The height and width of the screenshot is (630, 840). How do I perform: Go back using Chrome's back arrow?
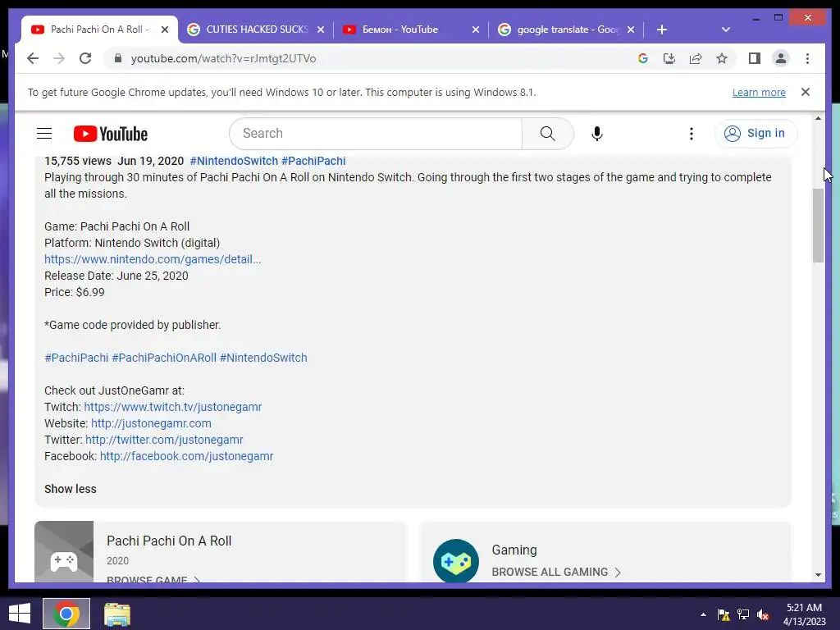coord(33,58)
